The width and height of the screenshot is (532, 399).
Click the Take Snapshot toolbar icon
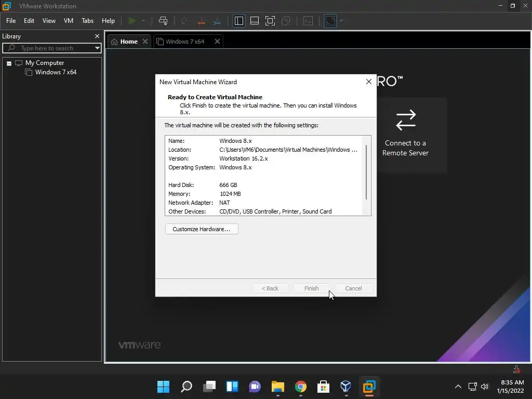pyautogui.click(x=185, y=21)
